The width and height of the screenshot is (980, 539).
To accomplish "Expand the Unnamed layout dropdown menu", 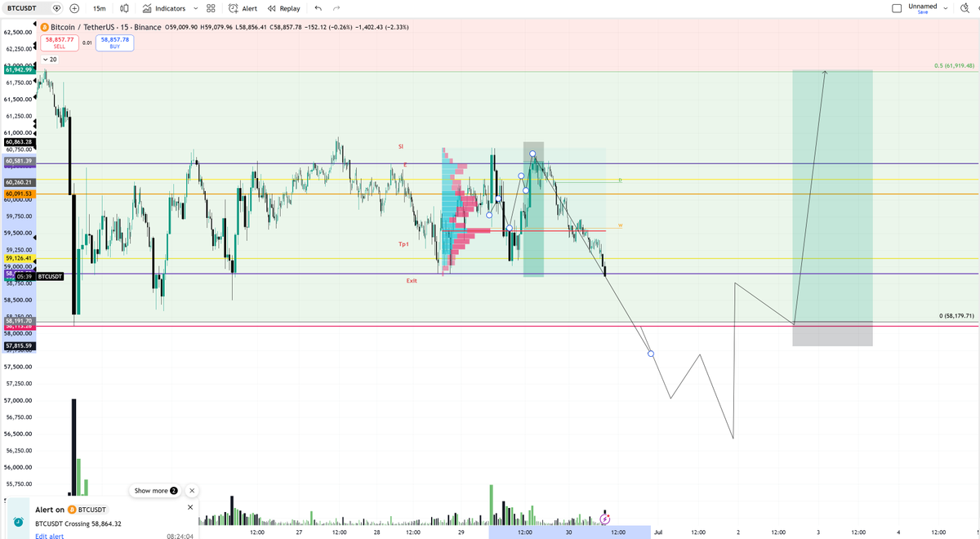I will click(x=945, y=8).
